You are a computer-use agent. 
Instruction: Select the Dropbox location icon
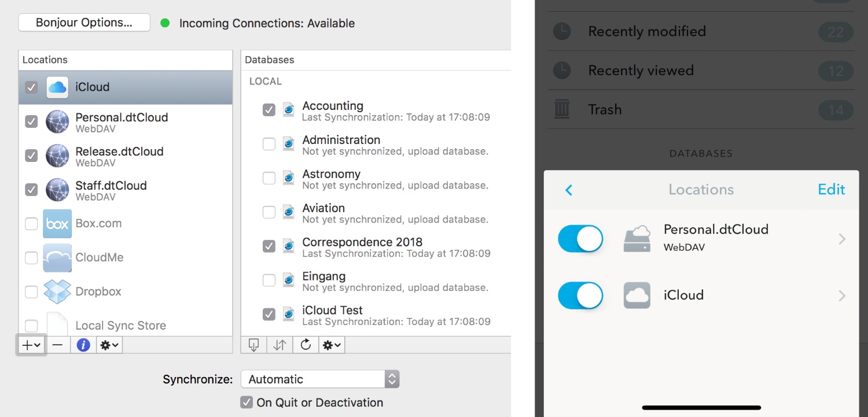pos(57,291)
